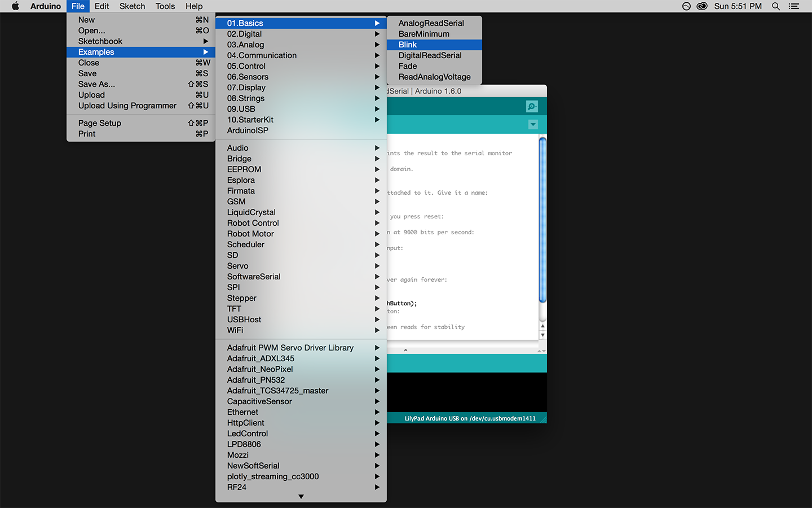The width and height of the screenshot is (812, 508).
Task: Open the AnalogReadSerial example
Action: 434,23
